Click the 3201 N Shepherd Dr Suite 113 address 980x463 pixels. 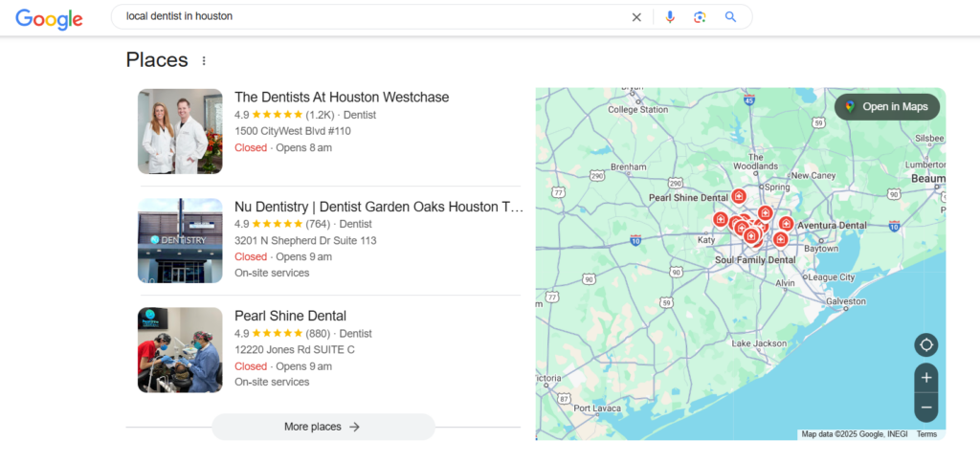pyautogui.click(x=305, y=240)
